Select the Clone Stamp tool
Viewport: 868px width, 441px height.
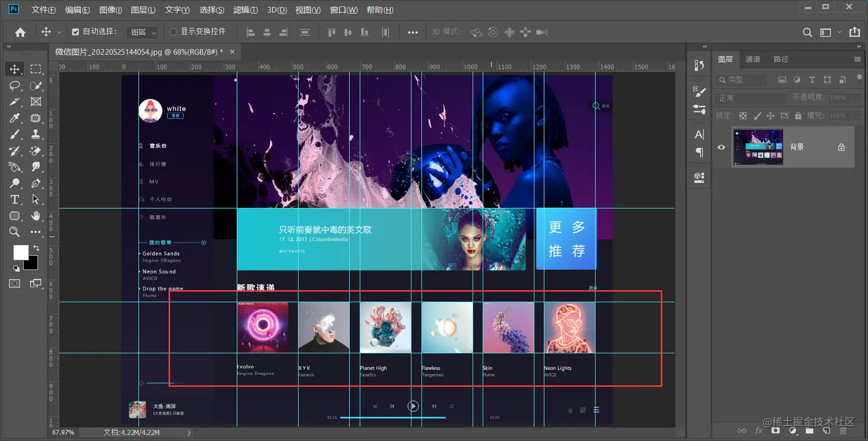[36, 134]
